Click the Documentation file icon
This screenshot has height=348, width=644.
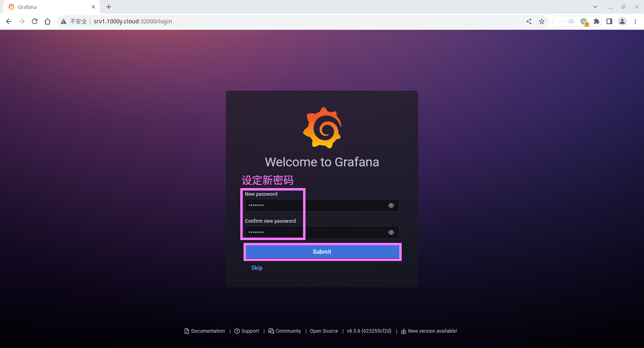pyautogui.click(x=187, y=331)
